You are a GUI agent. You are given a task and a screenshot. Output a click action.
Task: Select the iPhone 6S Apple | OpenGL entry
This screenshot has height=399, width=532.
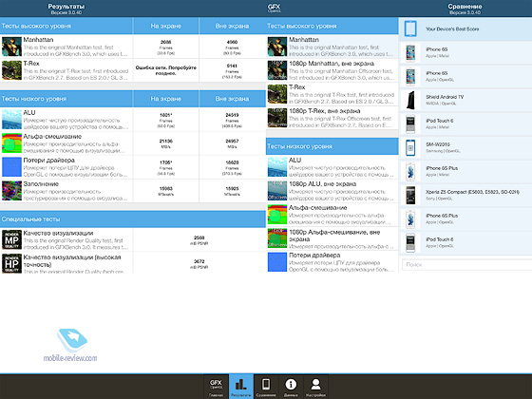point(465,76)
